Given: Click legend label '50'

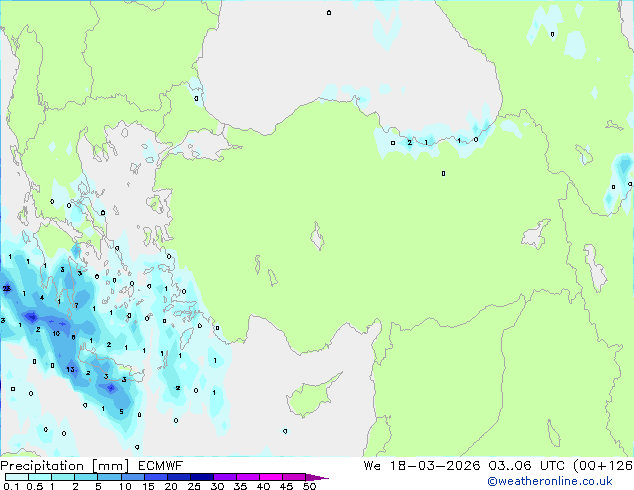Looking at the screenshot, I should pos(309,486).
